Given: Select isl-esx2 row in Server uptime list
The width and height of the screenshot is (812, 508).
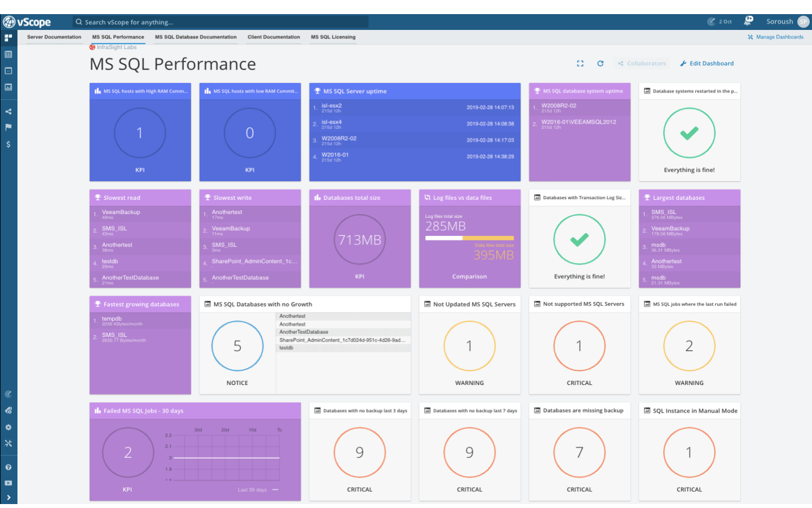Looking at the screenshot, I should [414, 108].
